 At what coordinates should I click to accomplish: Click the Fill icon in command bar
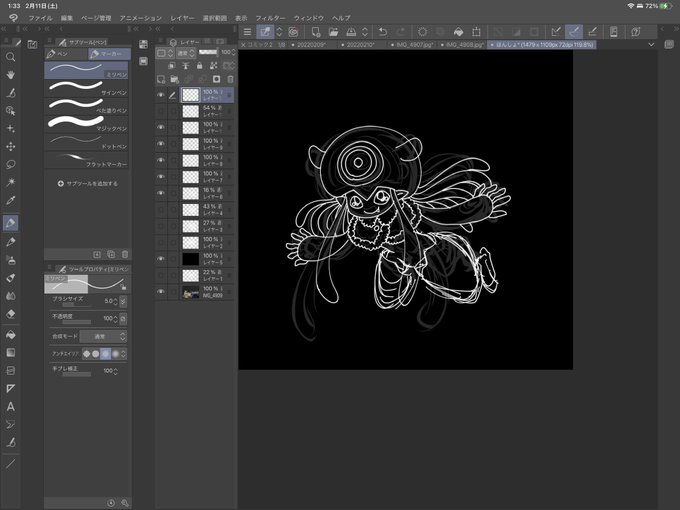pyautogui.click(x=458, y=32)
